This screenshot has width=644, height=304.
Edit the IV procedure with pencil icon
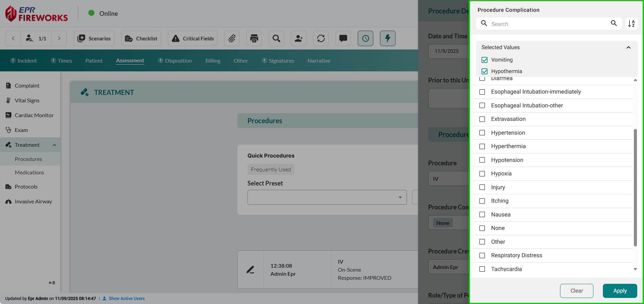point(250,270)
